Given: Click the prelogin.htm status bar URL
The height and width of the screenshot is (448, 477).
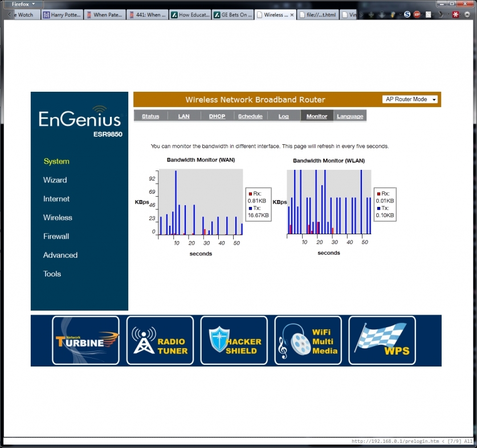Looking at the screenshot, I should [x=395, y=441].
